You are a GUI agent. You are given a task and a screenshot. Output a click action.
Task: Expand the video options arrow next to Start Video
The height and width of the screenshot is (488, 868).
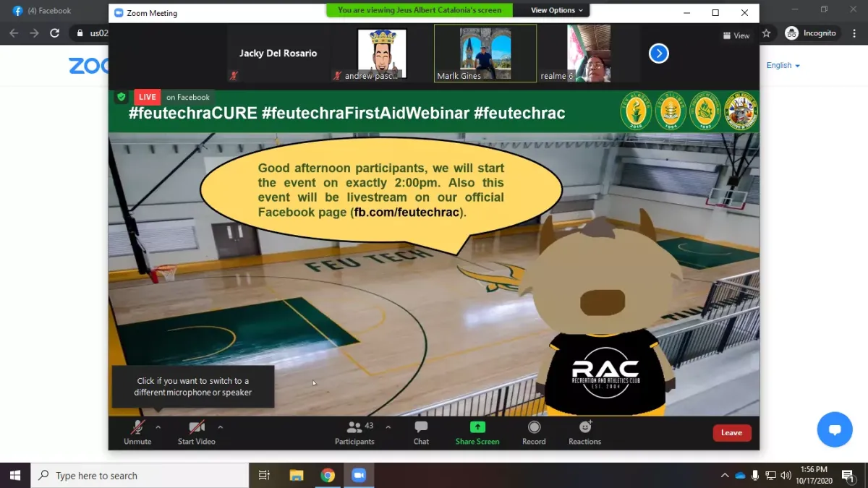(221, 427)
